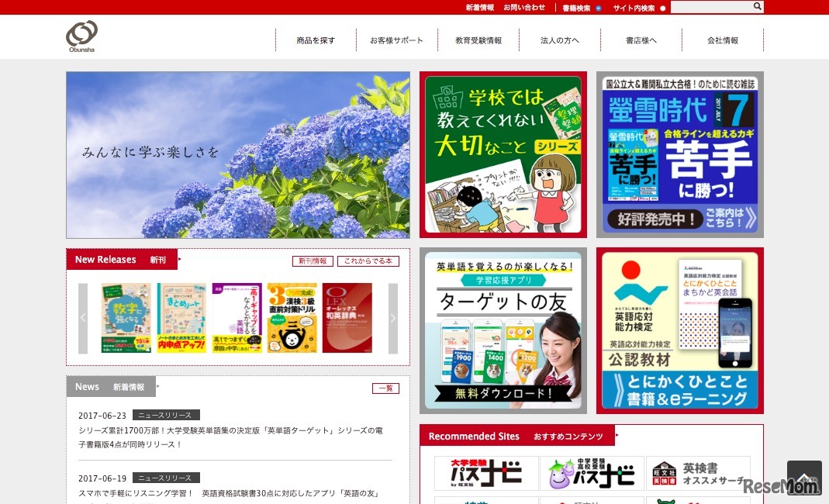This screenshot has height=504, width=829.
Task: Open the 漢検3級 直前対策ドリル book cover
Action: pyautogui.click(x=292, y=318)
